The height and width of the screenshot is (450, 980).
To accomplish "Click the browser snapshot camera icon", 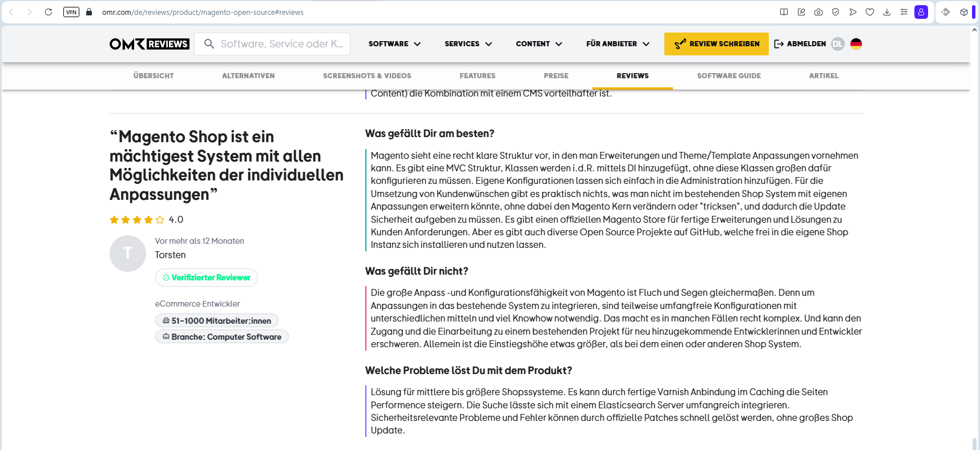I will tap(818, 12).
